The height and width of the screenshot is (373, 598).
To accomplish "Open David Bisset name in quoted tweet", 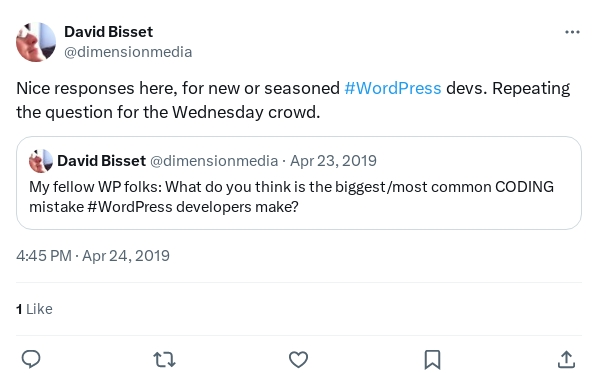I will [101, 161].
